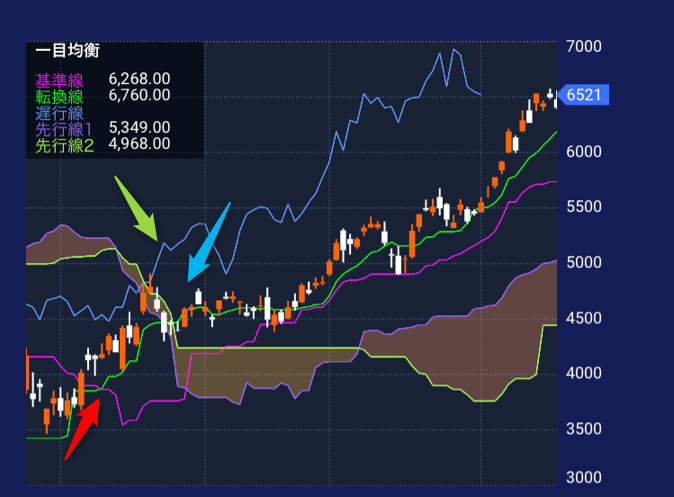The image size is (674, 497).
Task: Select the 6521 current price tag
Action: click(x=583, y=95)
